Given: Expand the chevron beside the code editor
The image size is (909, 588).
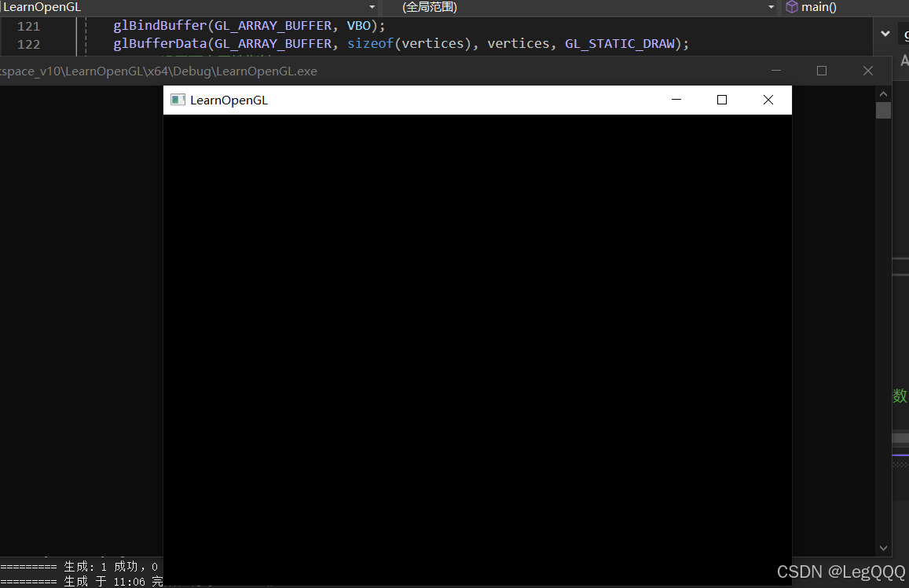Looking at the screenshot, I should pyautogui.click(x=885, y=34).
